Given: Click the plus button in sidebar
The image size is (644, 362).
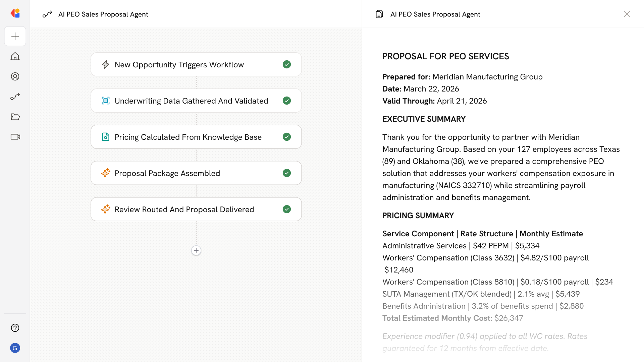Looking at the screenshot, I should tap(15, 36).
